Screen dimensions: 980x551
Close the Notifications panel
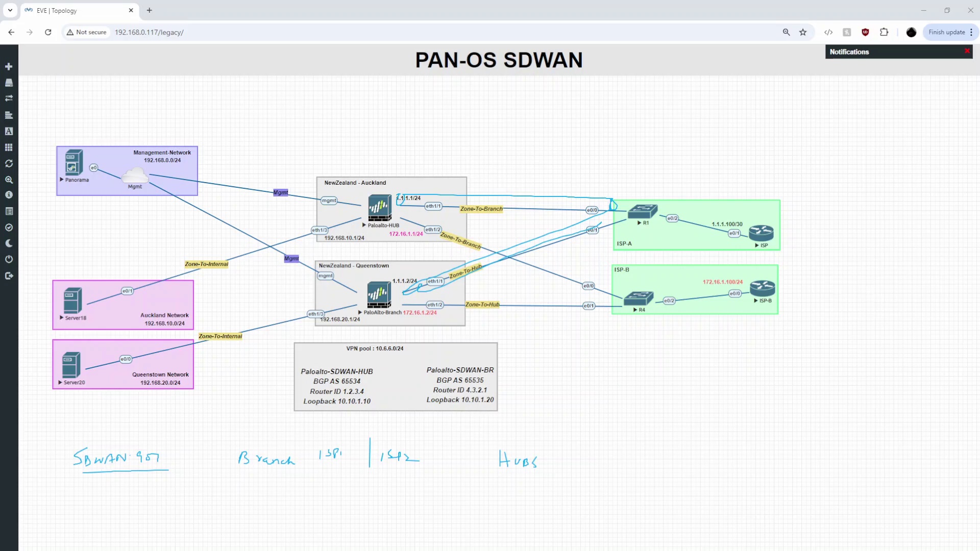tap(967, 51)
